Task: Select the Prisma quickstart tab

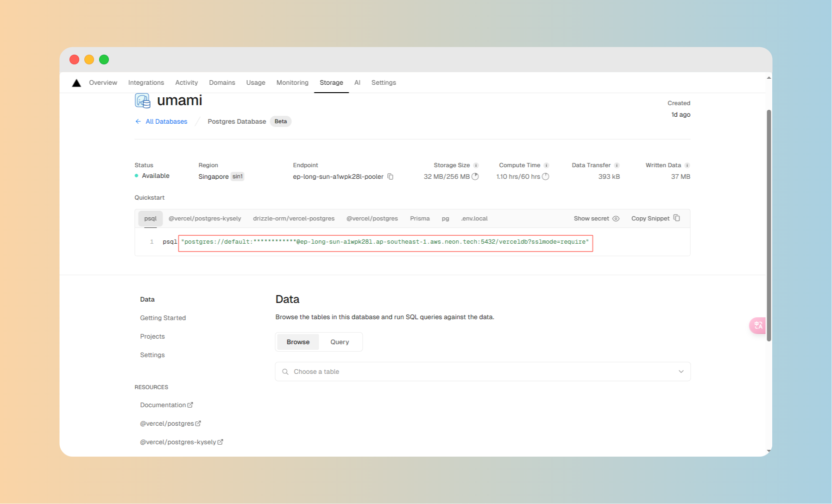Action: (420, 219)
